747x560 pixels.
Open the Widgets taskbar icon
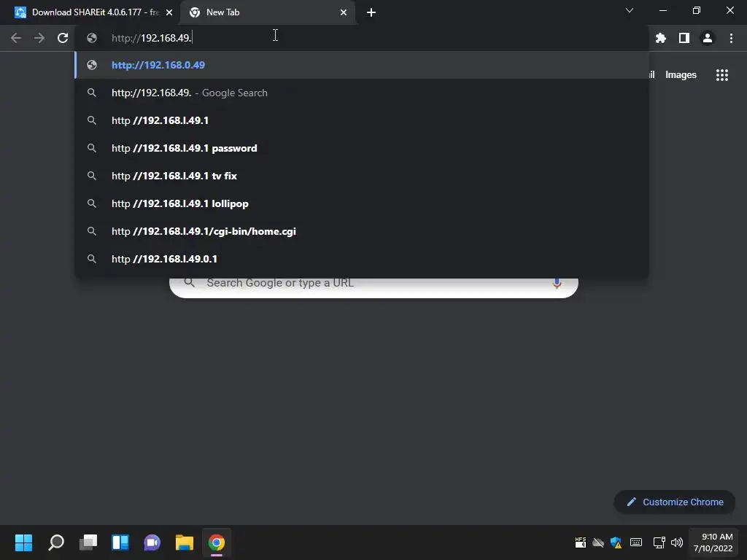tap(120, 542)
